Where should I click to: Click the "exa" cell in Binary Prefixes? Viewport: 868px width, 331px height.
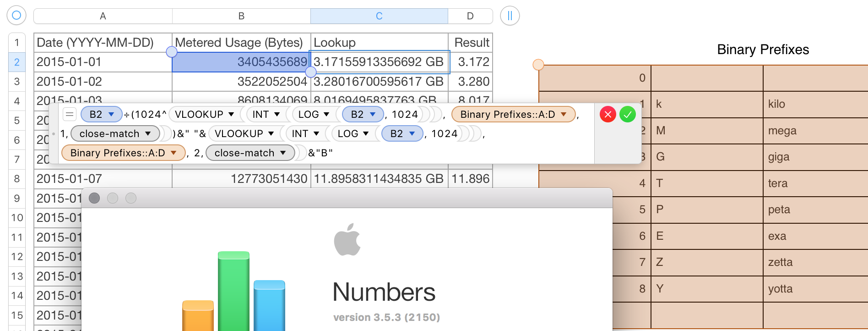click(815, 236)
